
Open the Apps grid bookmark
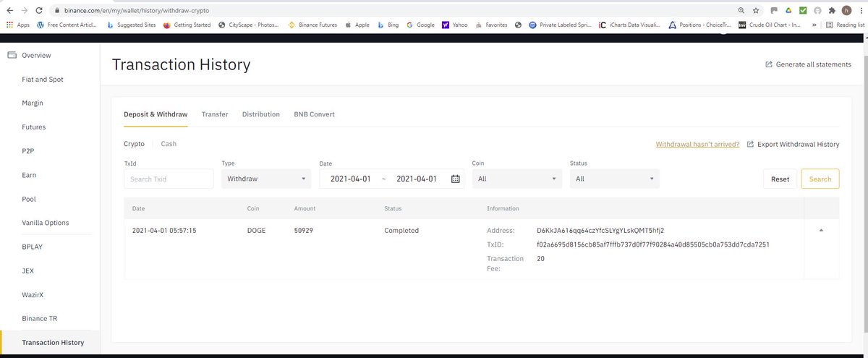[17, 25]
